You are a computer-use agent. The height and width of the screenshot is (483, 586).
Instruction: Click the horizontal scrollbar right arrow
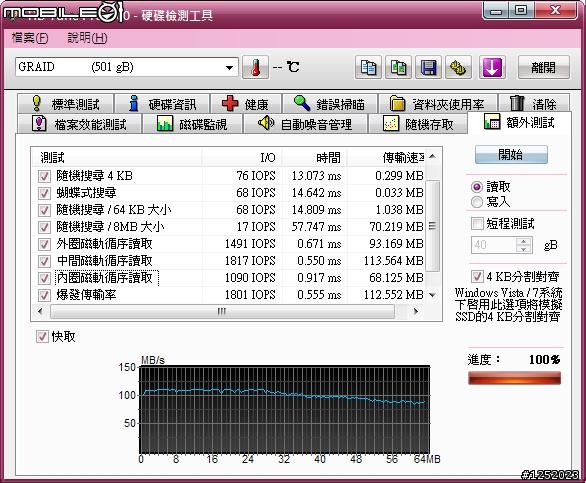tap(416, 311)
